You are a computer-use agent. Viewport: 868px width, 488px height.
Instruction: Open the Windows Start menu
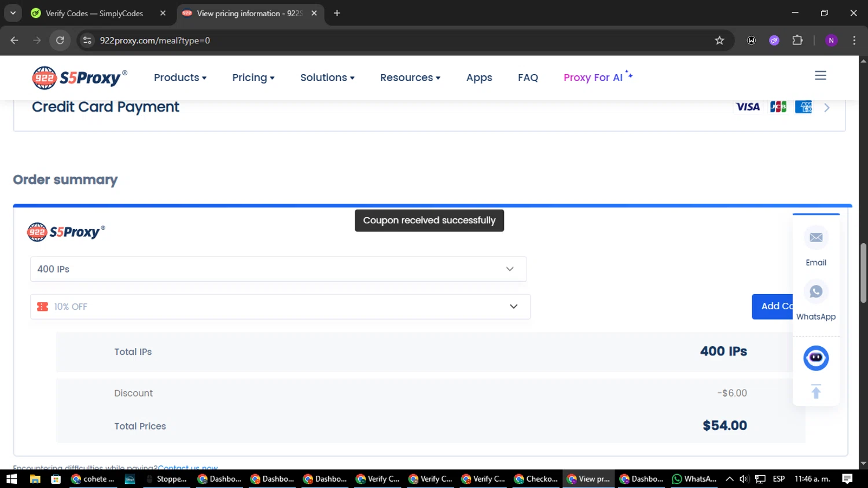(x=12, y=479)
